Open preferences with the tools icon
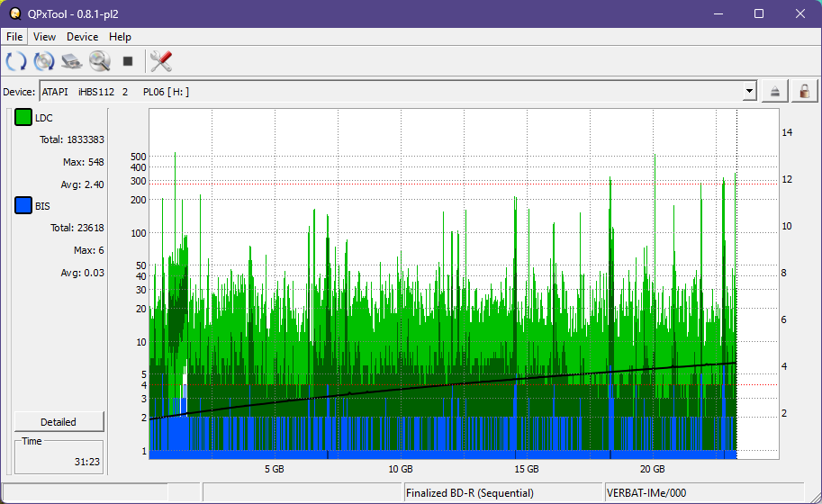 161,61
